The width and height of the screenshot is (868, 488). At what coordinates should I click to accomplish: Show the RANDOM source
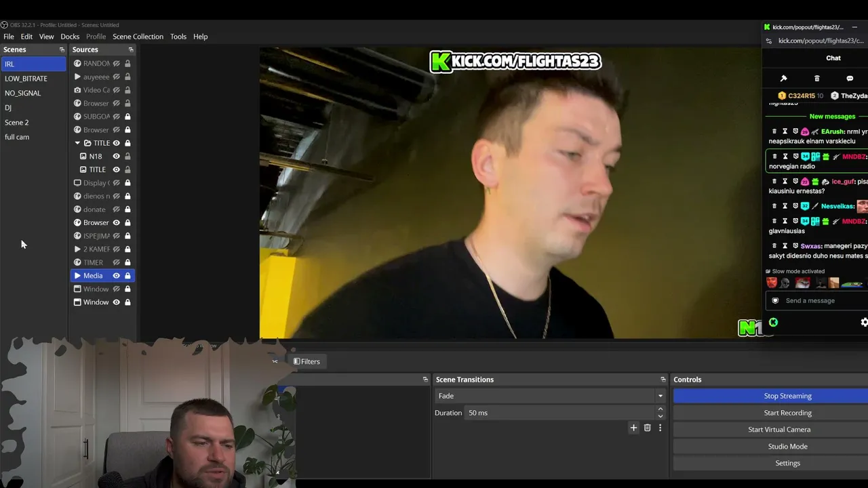pyautogui.click(x=117, y=64)
